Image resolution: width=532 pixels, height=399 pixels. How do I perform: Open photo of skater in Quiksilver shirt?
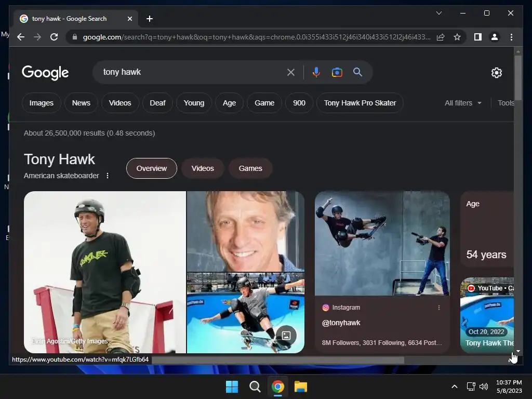[x=105, y=272]
